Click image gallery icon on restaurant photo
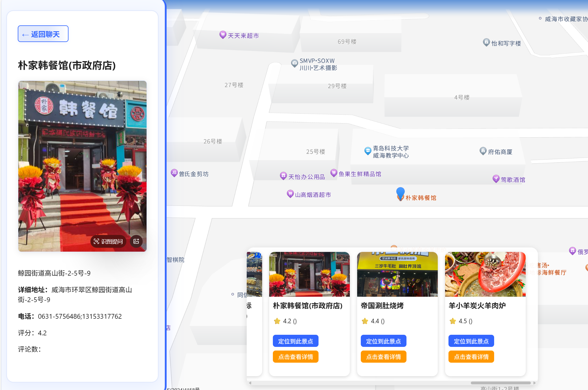Screen dimensions: 588x390 tap(136, 241)
